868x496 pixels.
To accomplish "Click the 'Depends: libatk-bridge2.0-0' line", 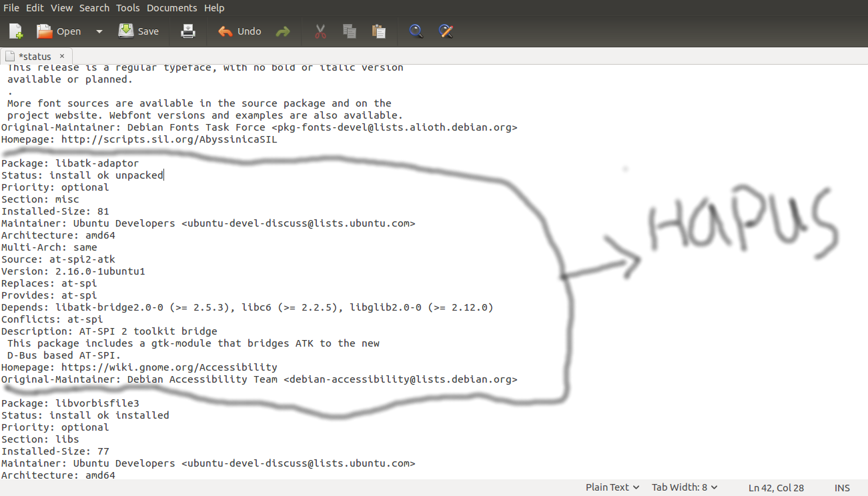I will (248, 307).
